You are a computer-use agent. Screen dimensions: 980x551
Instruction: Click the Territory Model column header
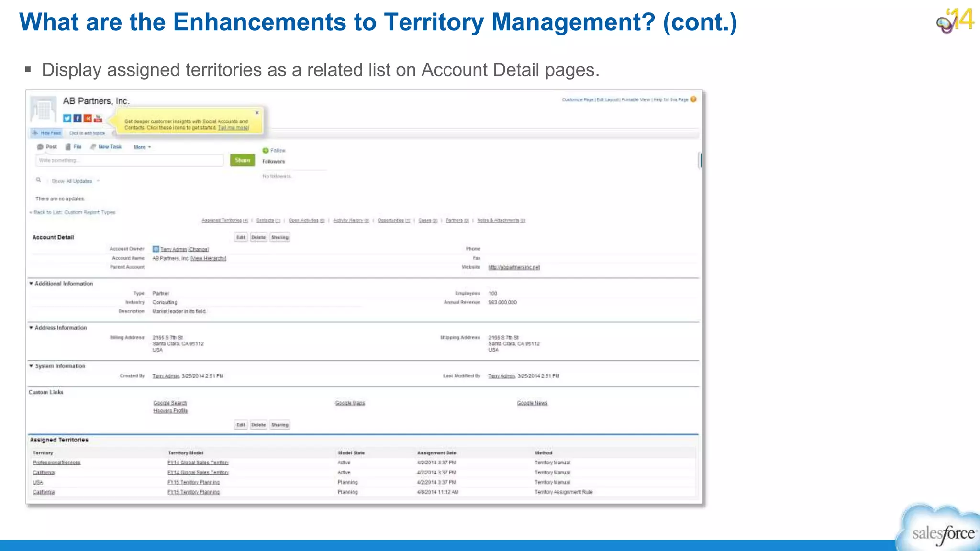[x=186, y=453]
